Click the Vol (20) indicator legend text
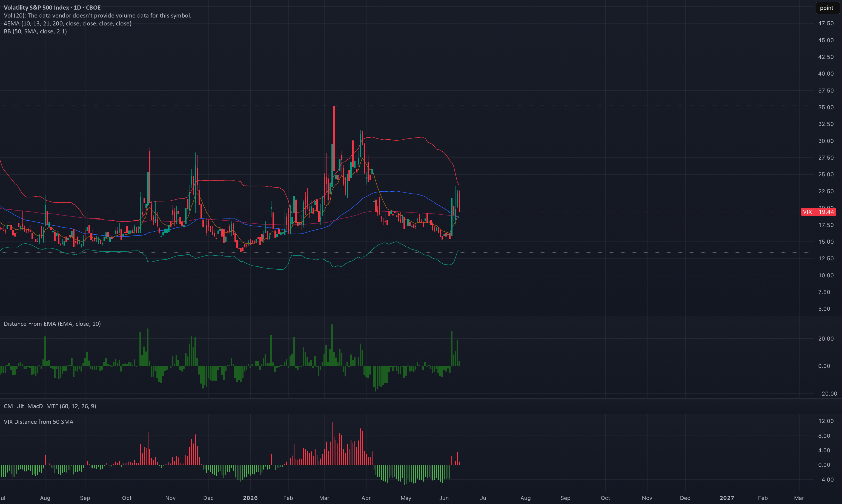This screenshot has width=842, height=504. (x=98, y=15)
